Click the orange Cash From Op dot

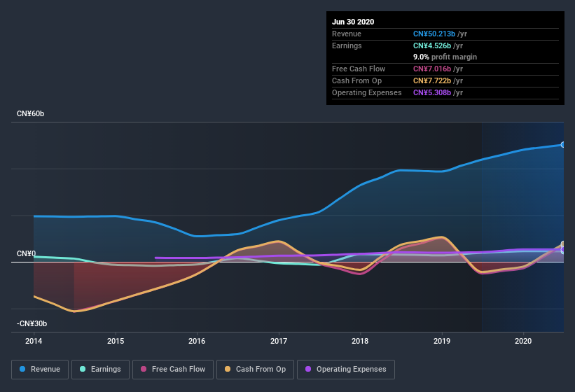228,369
